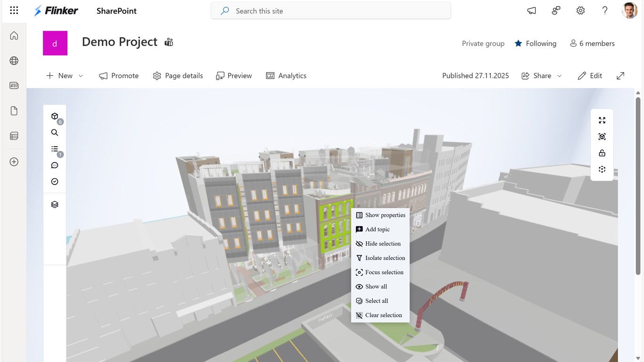Open the layers stack icon
This screenshot has height=362, width=644.
click(x=55, y=205)
